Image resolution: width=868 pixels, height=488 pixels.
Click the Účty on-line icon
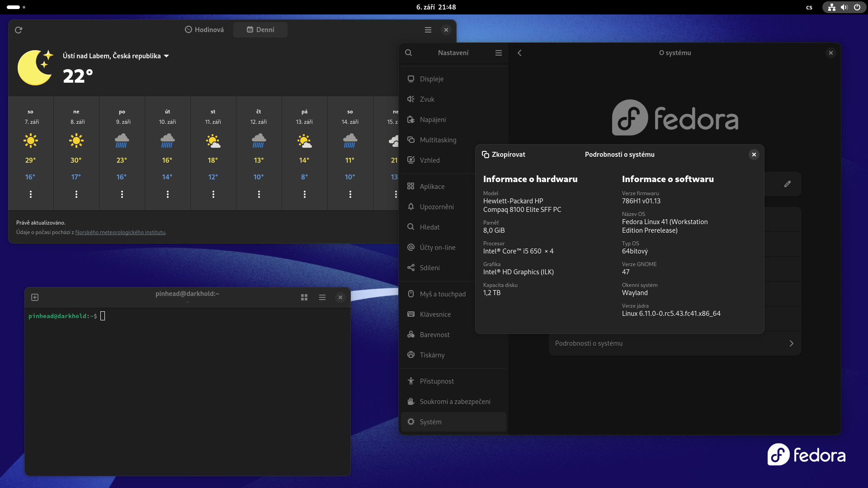pos(411,247)
